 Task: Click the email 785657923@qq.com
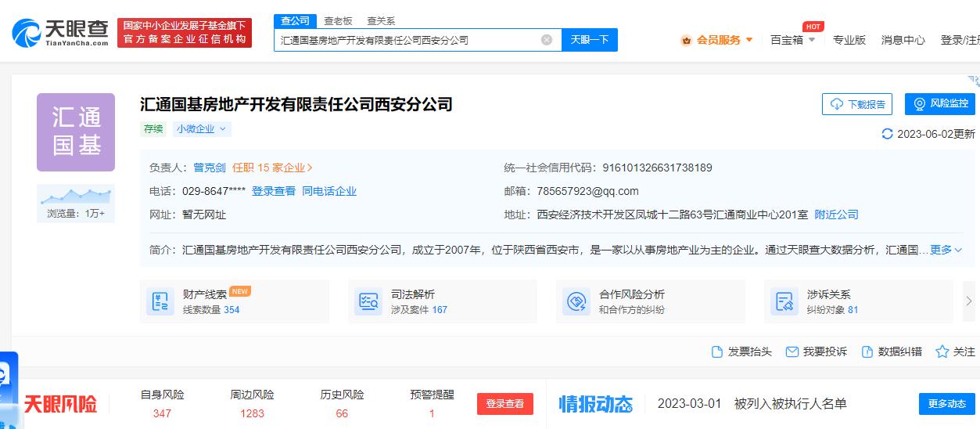pyautogui.click(x=587, y=191)
